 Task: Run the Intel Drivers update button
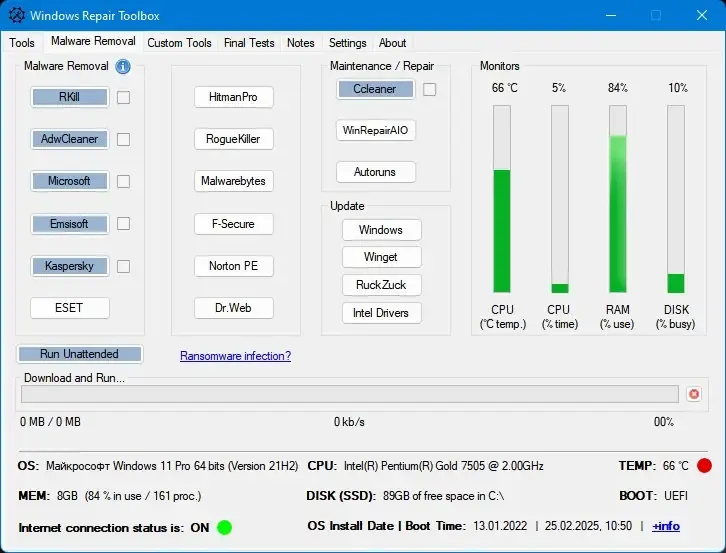382,313
